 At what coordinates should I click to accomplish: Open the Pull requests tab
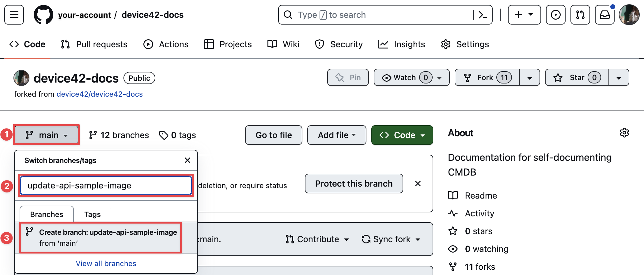pos(94,45)
